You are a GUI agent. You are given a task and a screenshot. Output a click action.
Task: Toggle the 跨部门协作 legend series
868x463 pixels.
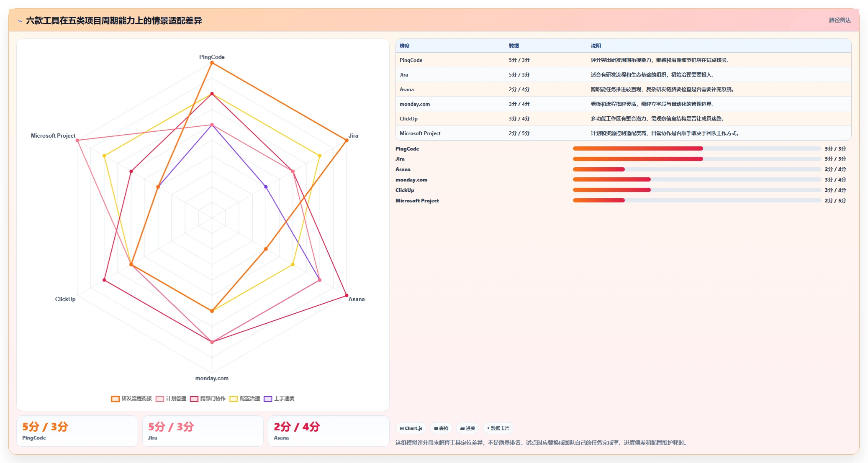click(x=208, y=399)
